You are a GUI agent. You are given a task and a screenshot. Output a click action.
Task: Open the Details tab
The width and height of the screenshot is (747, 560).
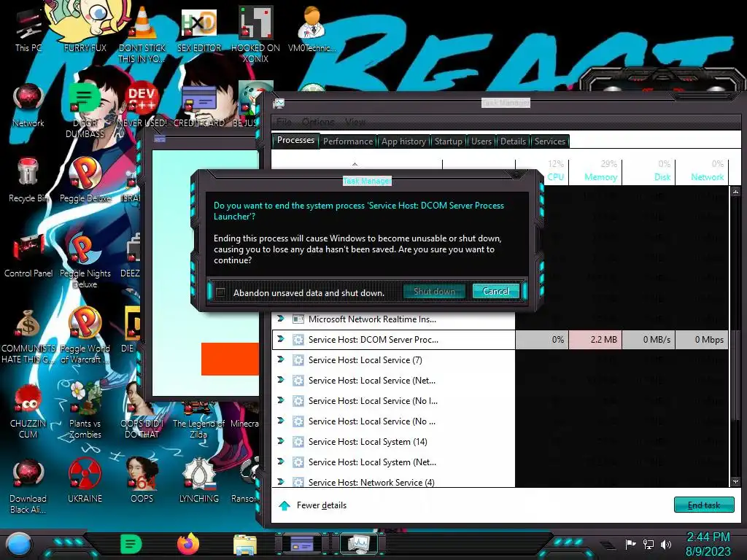tap(513, 141)
